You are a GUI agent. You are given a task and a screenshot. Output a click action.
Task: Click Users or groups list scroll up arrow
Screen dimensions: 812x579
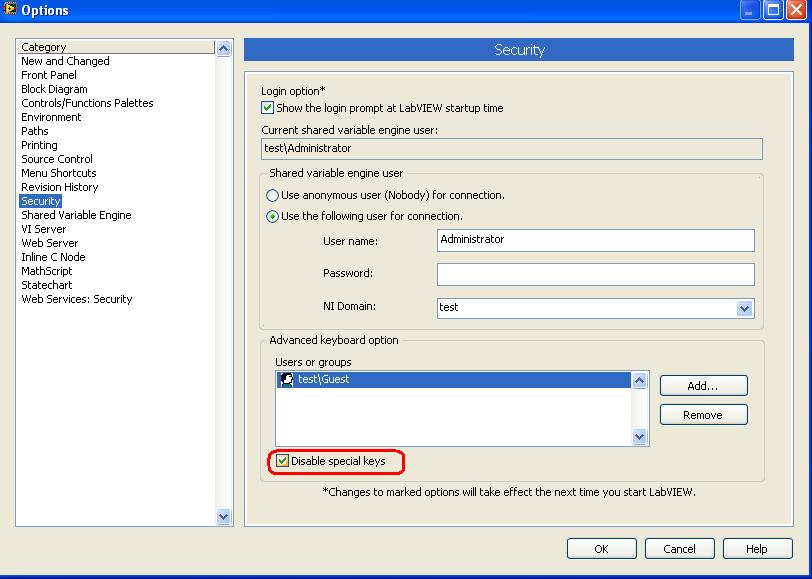click(x=640, y=381)
